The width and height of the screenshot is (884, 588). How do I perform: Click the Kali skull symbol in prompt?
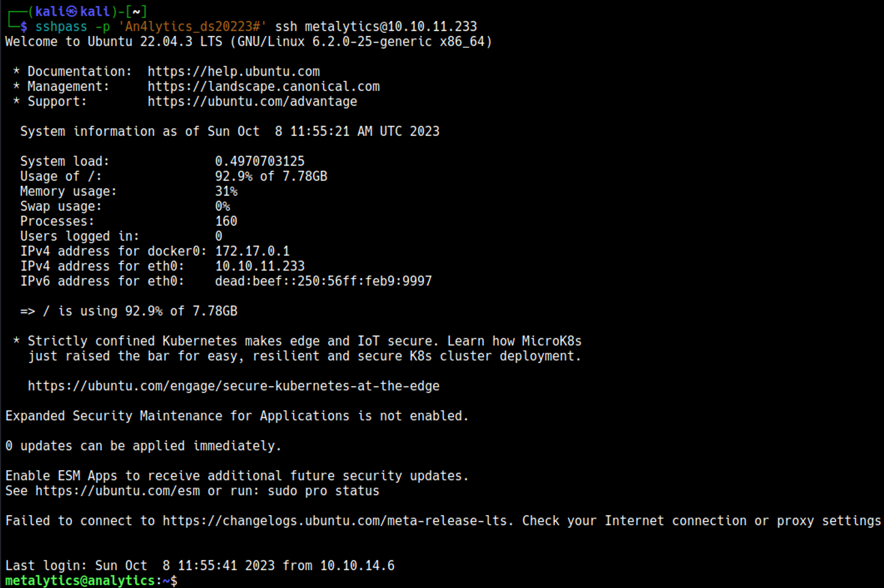click(72, 11)
